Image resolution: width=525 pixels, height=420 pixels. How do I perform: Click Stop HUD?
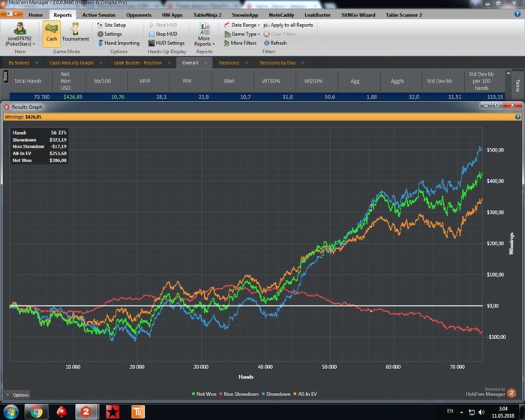[163, 34]
